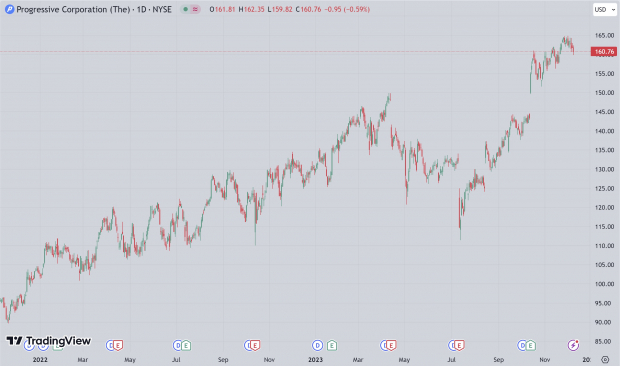620x366 pixels.
Task: Click the green earnings E marker near Jul 2022
Action: [x=186, y=345]
